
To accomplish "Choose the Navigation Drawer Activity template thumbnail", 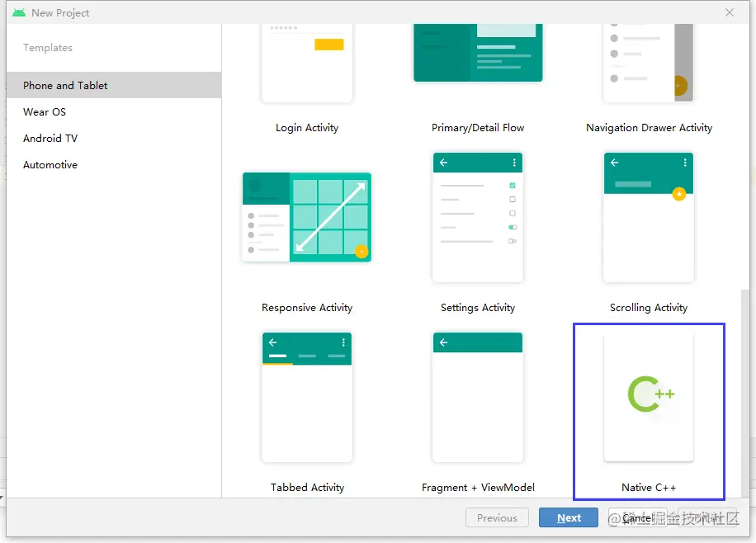I will click(649, 63).
